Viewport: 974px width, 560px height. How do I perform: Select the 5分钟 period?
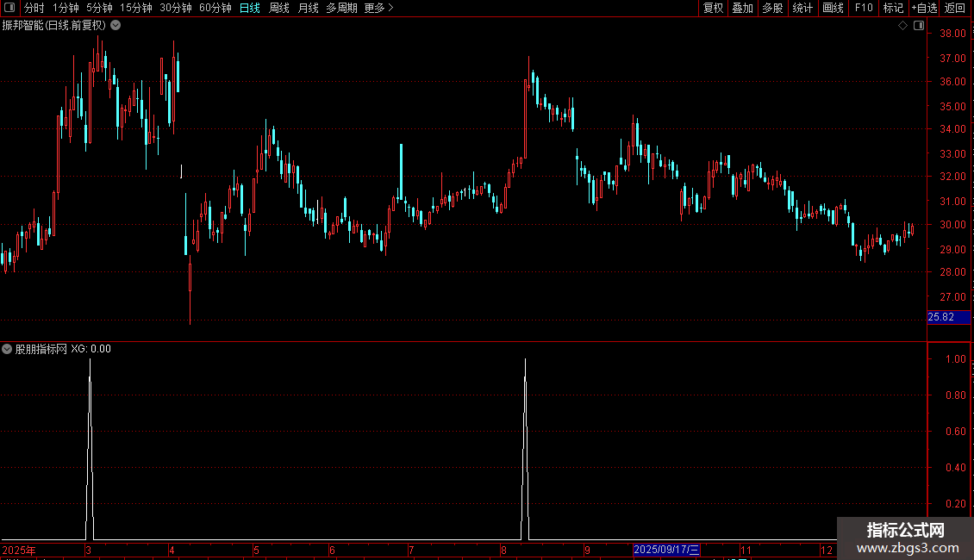tap(99, 8)
